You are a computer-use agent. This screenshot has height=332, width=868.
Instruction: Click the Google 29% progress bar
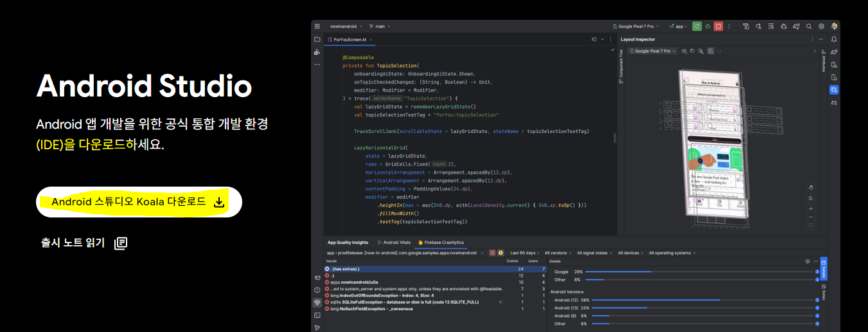pos(701,272)
